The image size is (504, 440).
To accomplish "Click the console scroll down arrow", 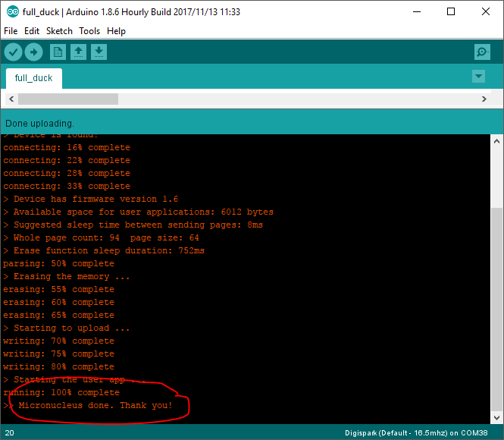I will tap(496, 418).
